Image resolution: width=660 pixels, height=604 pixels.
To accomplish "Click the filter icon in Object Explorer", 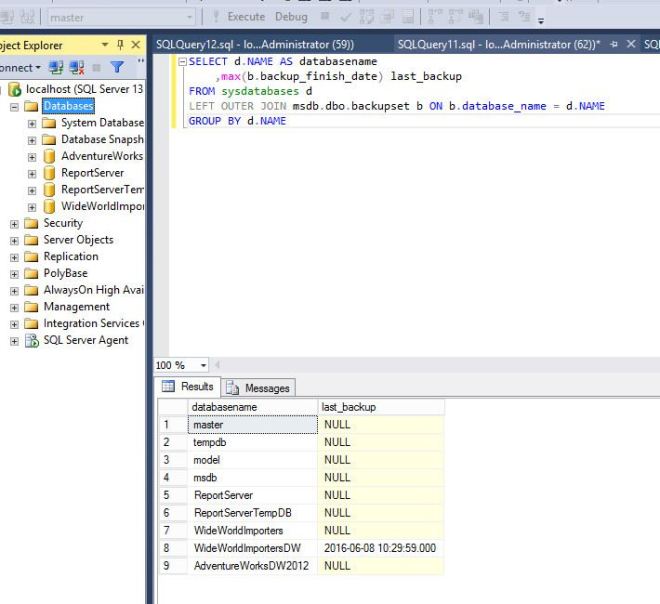I will click(x=116, y=68).
